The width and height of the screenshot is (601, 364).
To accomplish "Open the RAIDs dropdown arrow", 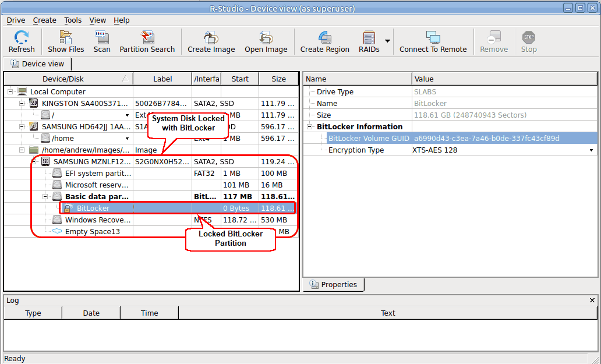I will click(x=387, y=41).
